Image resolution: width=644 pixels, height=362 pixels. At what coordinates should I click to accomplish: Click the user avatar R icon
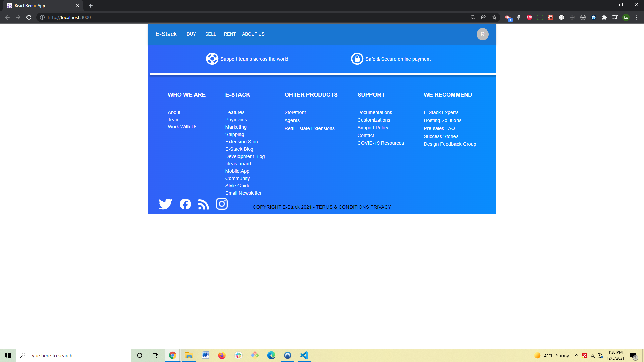(x=483, y=34)
